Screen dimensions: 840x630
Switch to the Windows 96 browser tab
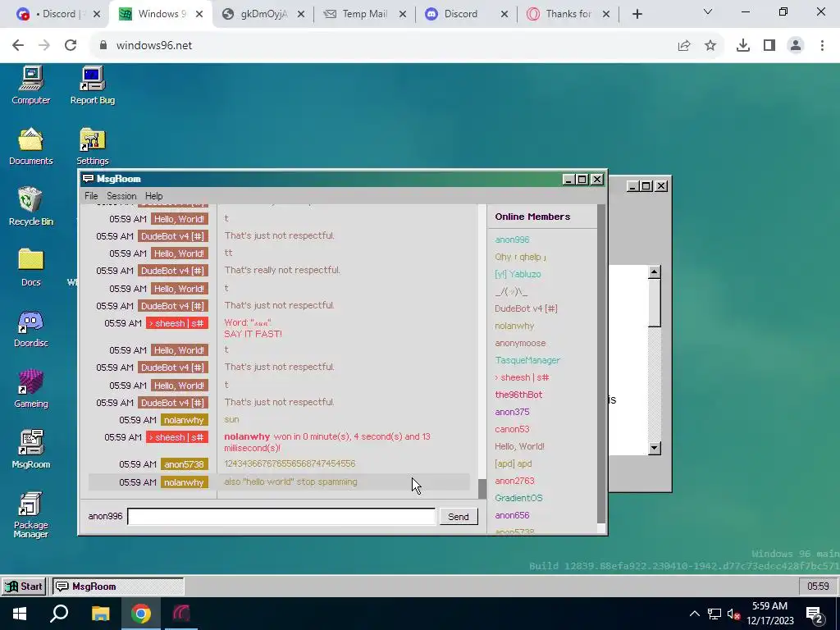pos(161,14)
